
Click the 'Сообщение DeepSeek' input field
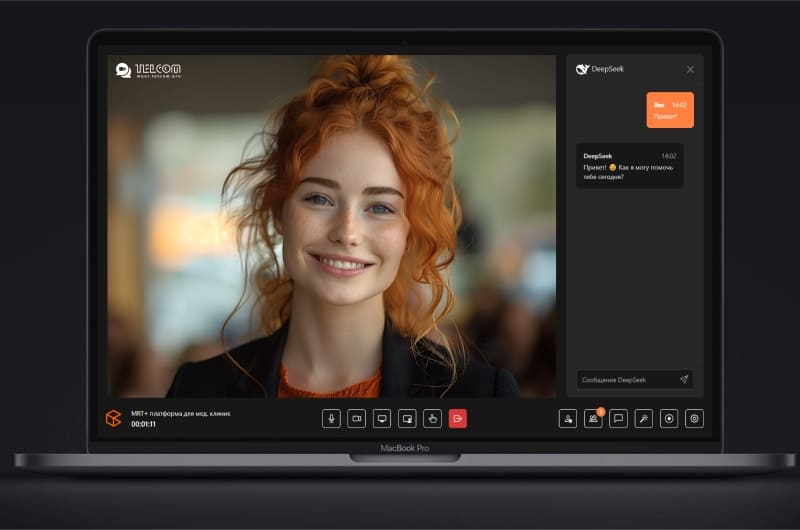click(x=625, y=380)
